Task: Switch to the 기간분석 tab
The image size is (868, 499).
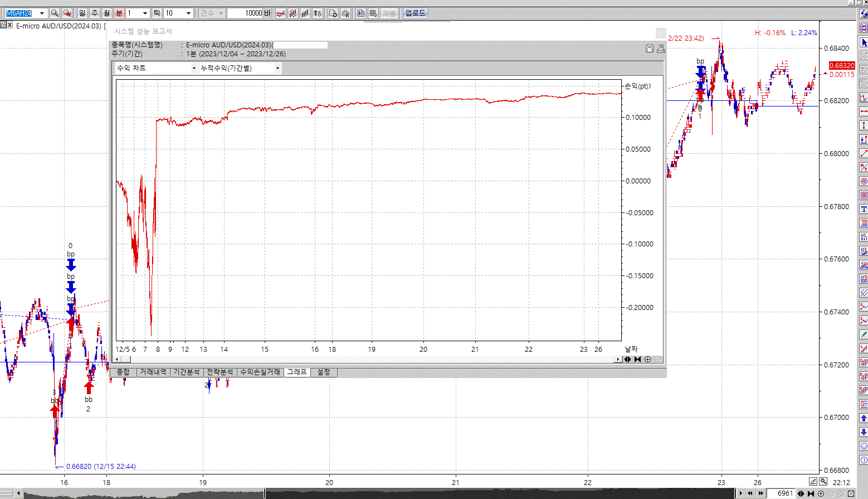Action: [x=186, y=372]
